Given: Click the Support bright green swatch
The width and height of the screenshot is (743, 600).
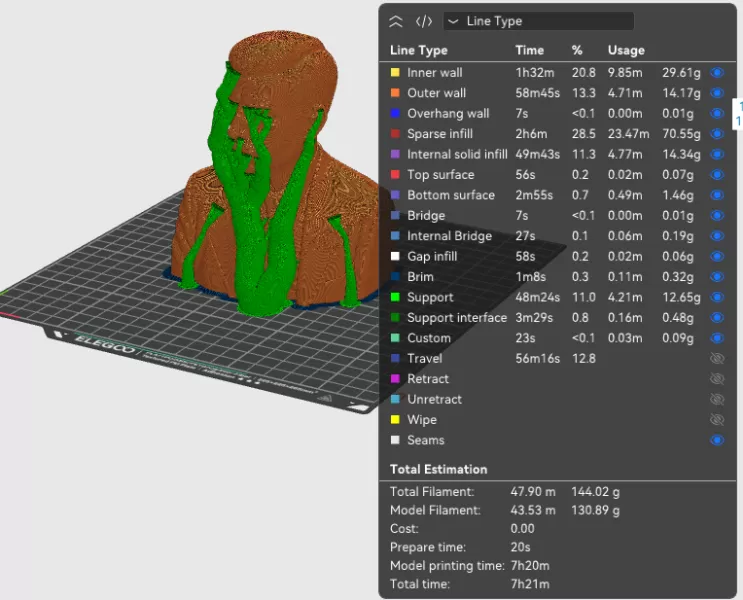Looking at the screenshot, I should (x=395, y=297).
